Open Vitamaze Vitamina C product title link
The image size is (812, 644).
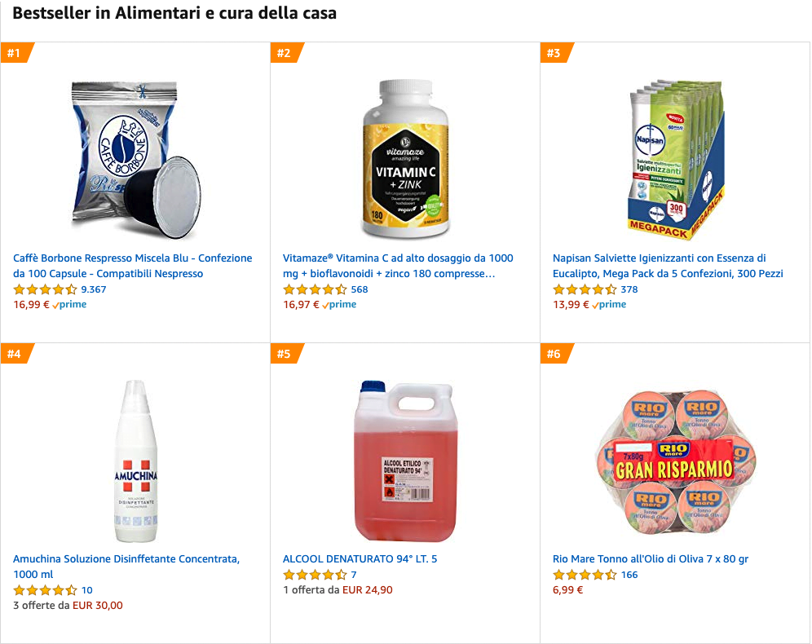[398, 266]
